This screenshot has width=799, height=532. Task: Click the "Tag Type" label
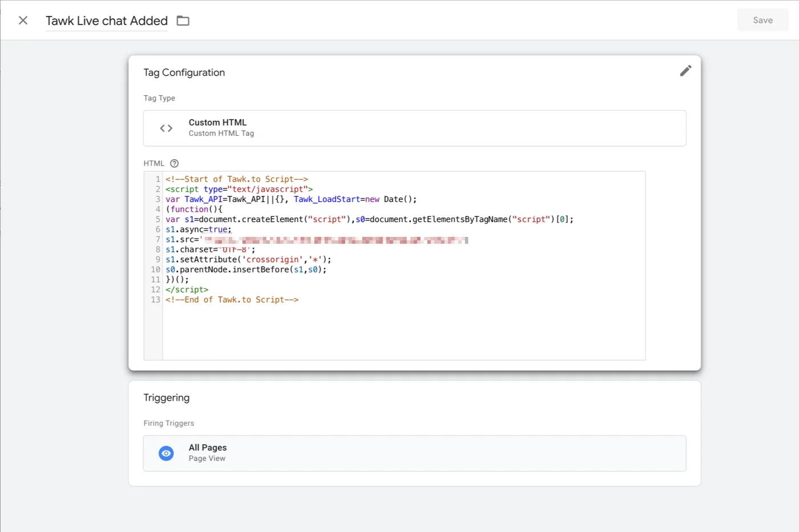(x=159, y=98)
